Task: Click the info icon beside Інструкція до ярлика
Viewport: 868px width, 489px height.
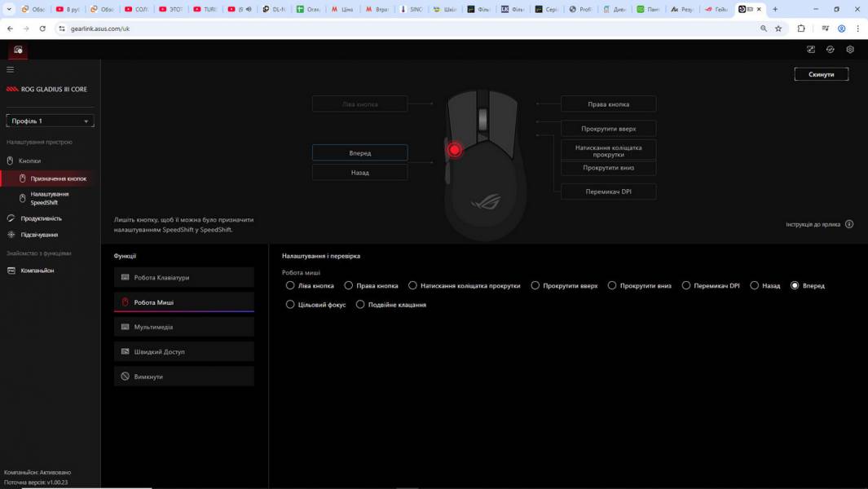Action: pyautogui.click(x=849, y=224)
